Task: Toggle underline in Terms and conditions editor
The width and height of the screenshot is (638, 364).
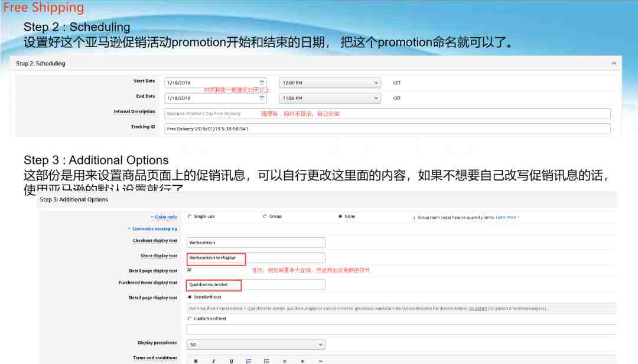Action: pos(231,360)
